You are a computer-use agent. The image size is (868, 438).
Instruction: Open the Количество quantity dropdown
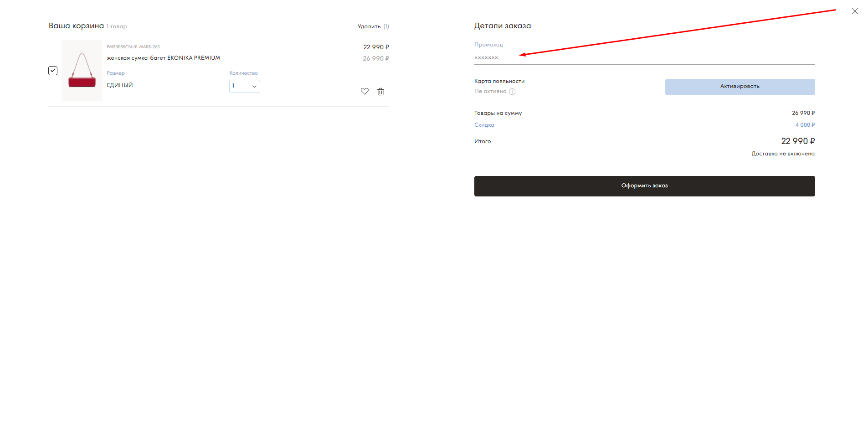(244, 86)
